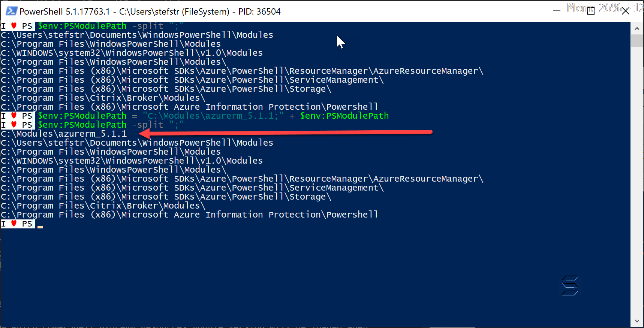This screenshot has height=328, width=644.
Task: Click the S watermark logo near bottom right
Action: pyautogui.click(x=570, y=286)
